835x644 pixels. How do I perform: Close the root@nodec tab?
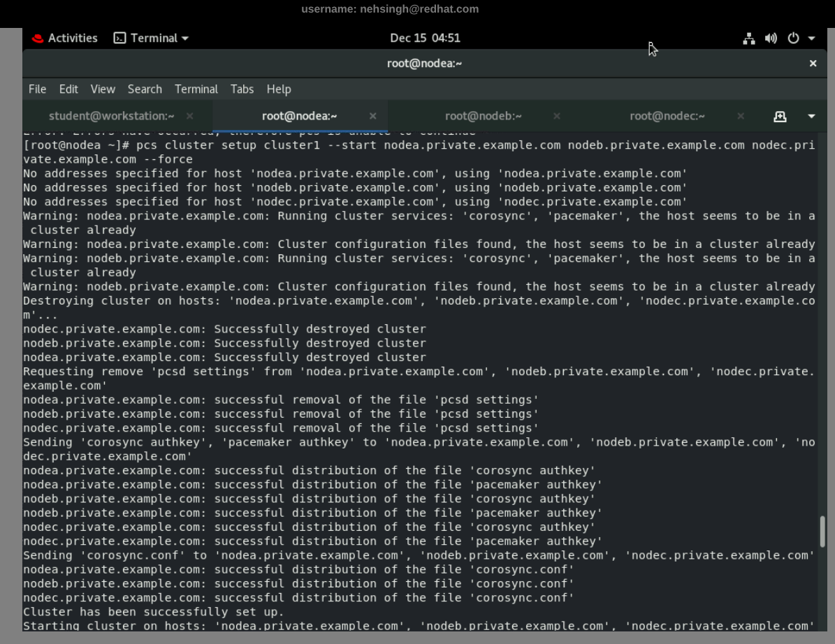(741, 116)
